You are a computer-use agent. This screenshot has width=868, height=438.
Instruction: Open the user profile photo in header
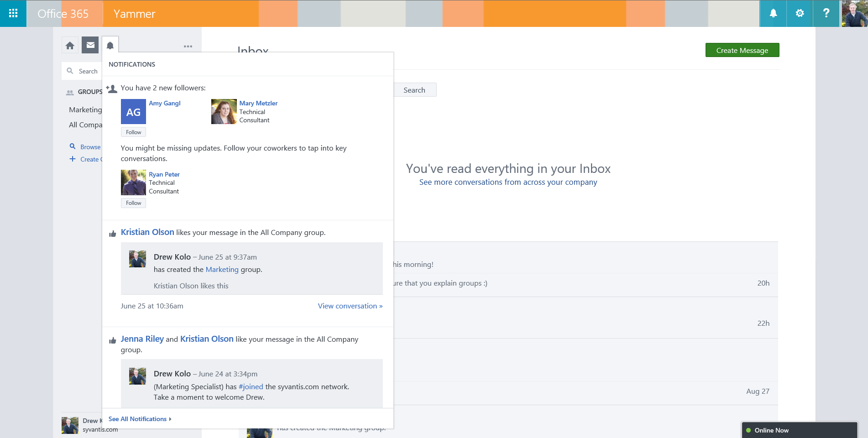tap(854, 13)
